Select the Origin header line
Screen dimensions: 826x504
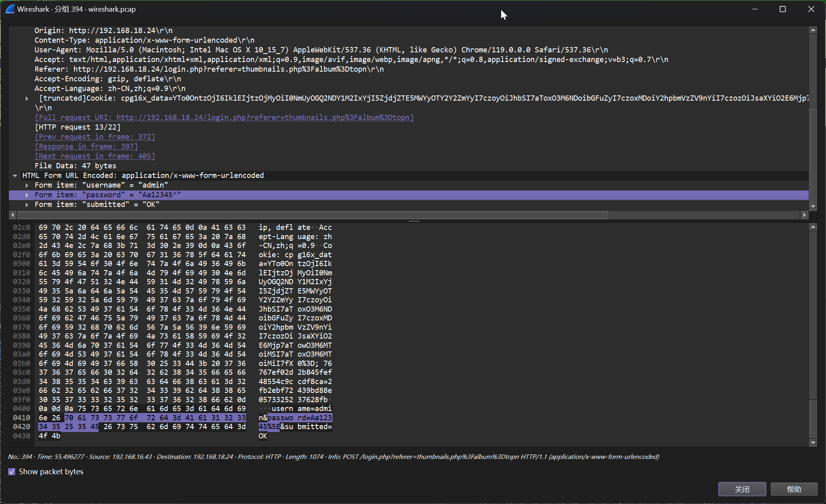(103, 31)
